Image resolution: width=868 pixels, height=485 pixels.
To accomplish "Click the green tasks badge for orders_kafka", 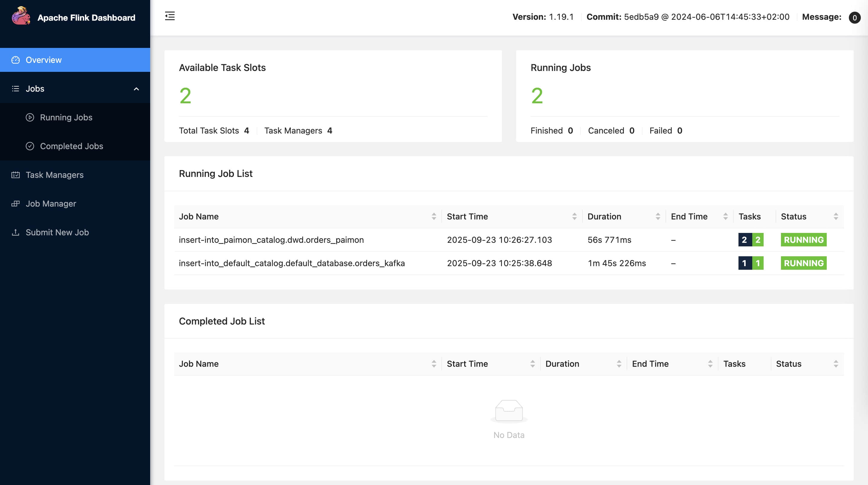I will [x=757, y=263].
